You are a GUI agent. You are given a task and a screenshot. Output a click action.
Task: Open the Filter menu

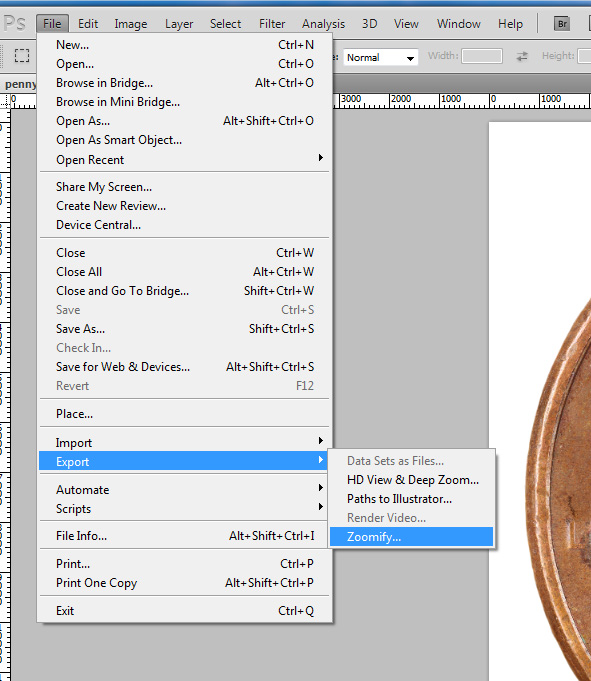272,23
